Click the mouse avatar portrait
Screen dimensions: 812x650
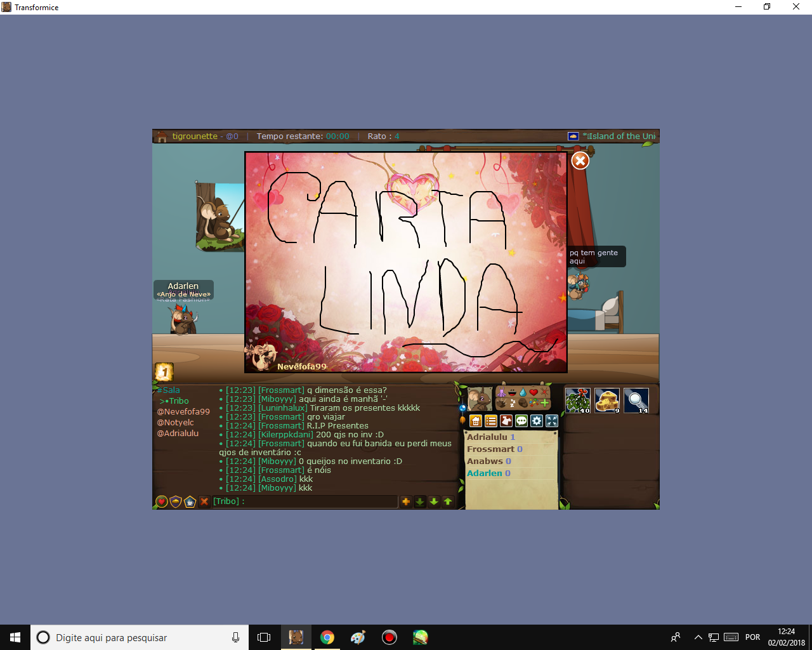pyautogui.click(x=480, y=399)
